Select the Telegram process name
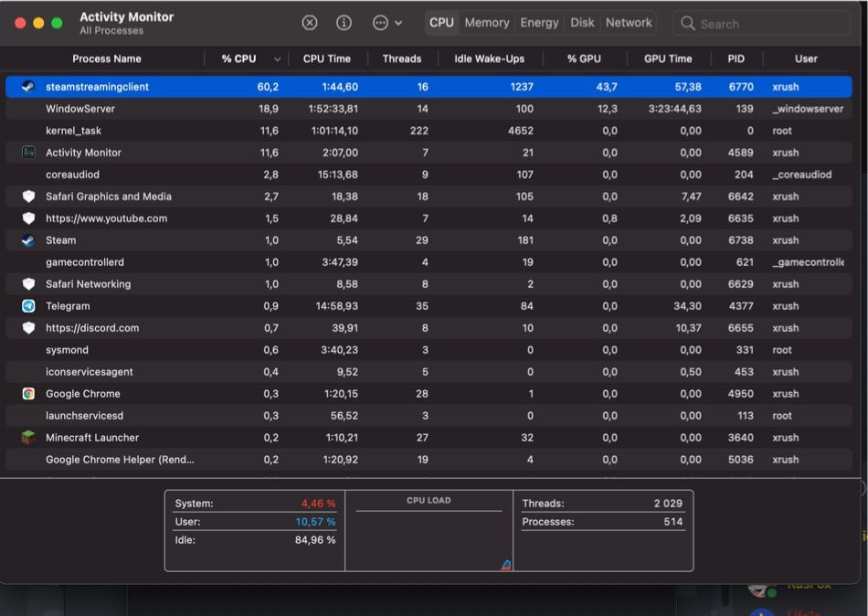Screen dimensions: 868x616 coord(68,306)
